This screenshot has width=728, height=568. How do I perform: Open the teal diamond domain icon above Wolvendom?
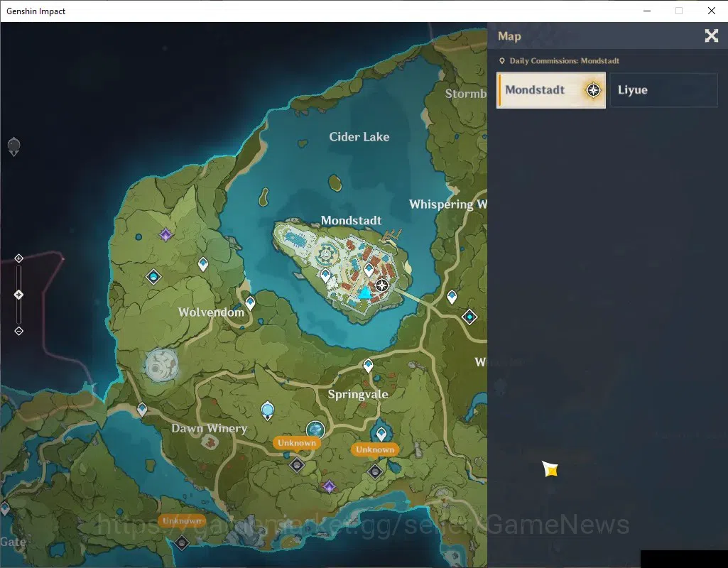153,277
